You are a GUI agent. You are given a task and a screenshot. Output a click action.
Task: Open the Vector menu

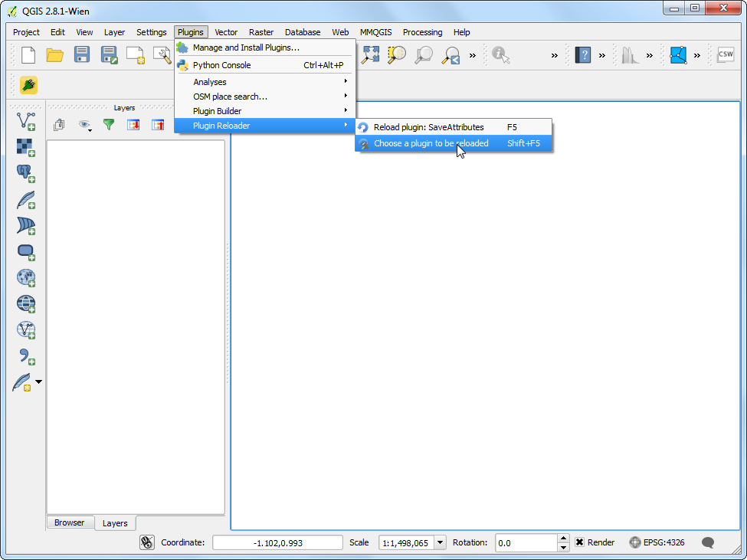(x=226, y=32)
